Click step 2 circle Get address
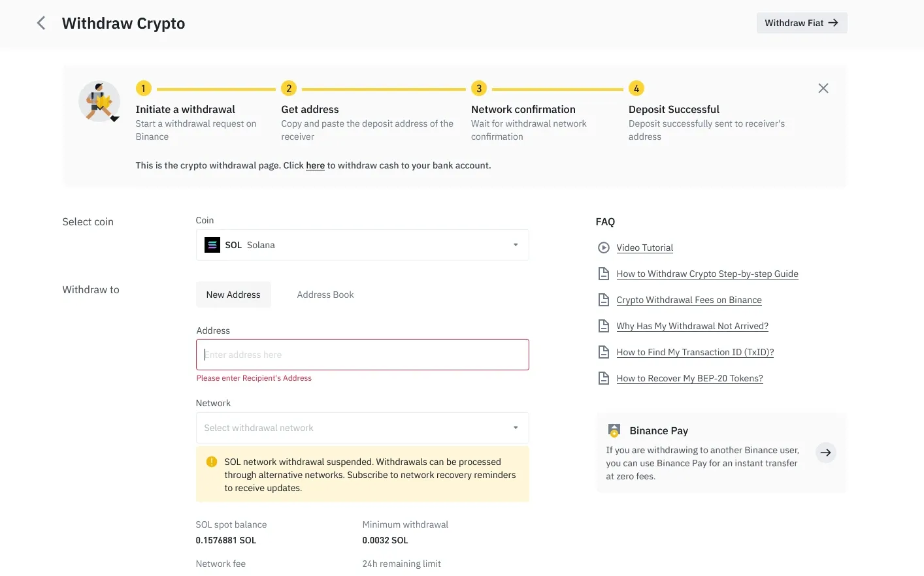Image resolution: width=924 pixels, height=576 pixels. (x=289, y=88)
